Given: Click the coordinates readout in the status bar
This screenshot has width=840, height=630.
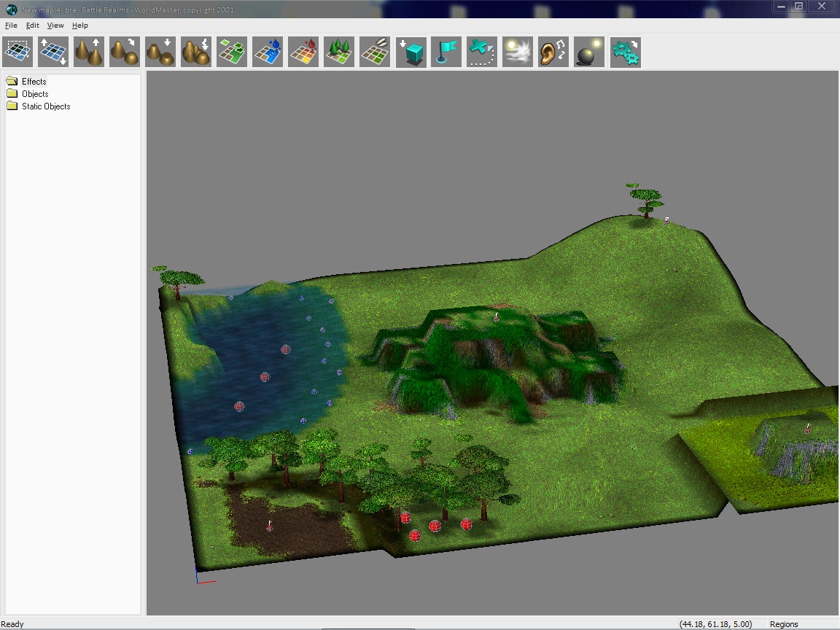Looking at the screenshot, I should pos(715,624).
